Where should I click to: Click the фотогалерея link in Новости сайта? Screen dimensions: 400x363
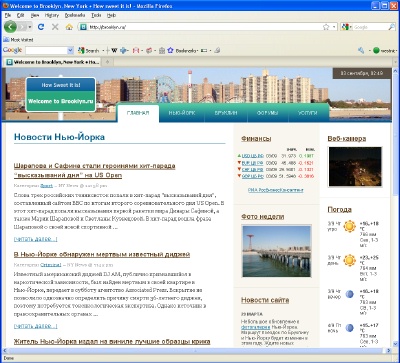pyautogui.click(x=255, y=327)
